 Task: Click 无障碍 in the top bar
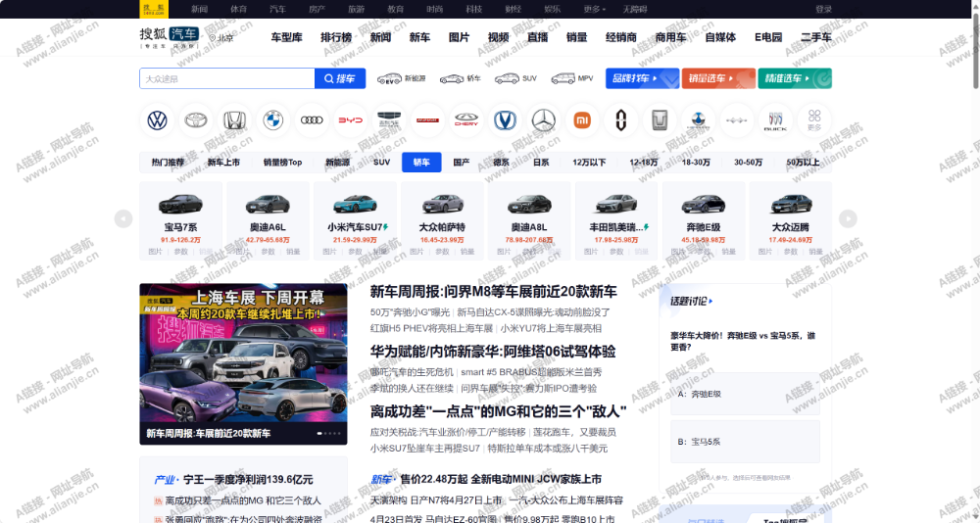click(635, 10)
